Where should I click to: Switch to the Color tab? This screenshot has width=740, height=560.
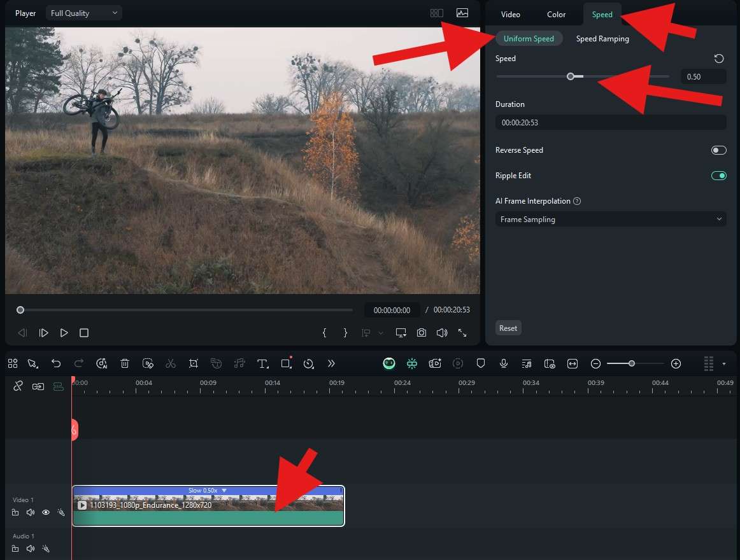[x=557, y=14]
